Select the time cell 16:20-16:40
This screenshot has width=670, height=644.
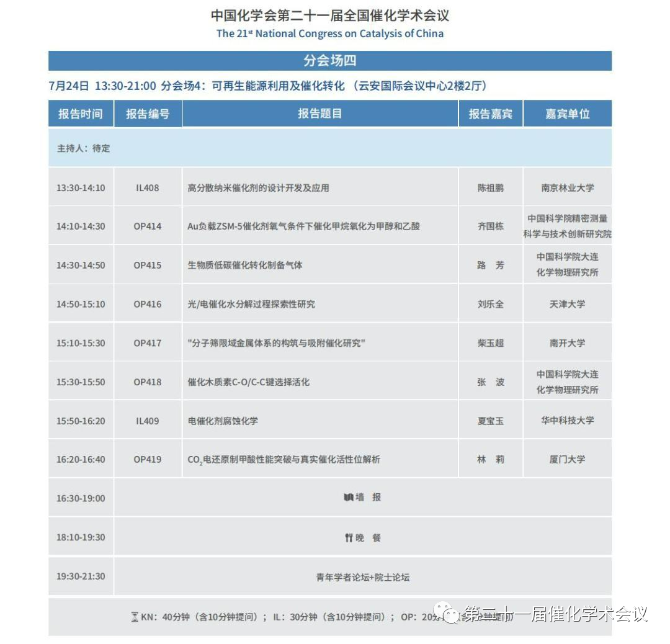81,459
